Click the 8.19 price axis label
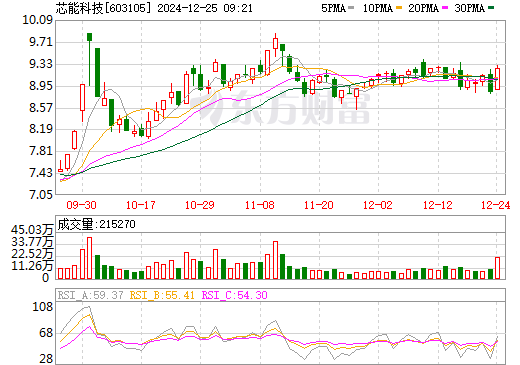The width and height of the screenshot is (520, 365). 41,129
